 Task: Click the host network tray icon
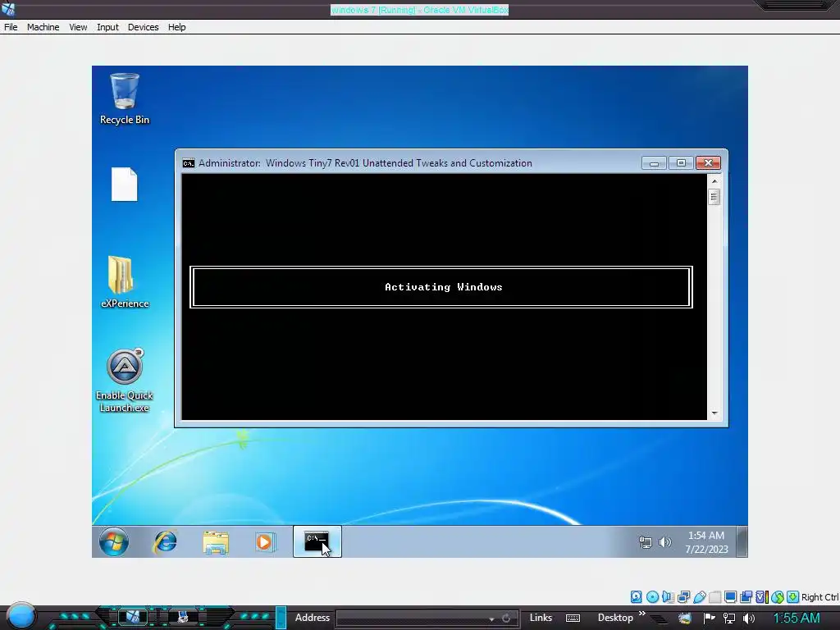(729, 619)
